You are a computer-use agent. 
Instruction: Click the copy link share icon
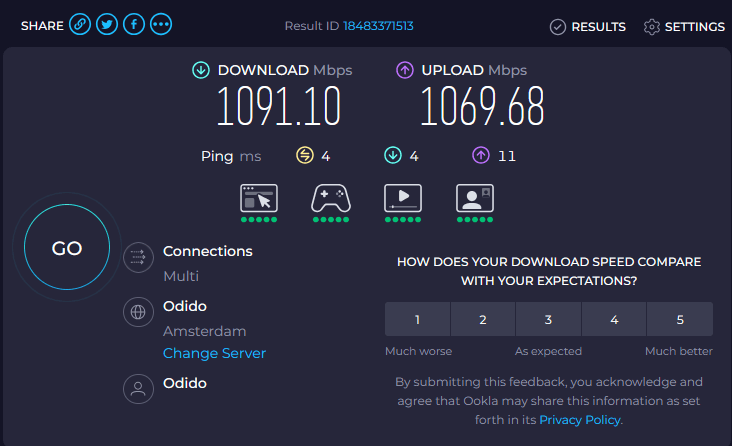pos(80,26)
